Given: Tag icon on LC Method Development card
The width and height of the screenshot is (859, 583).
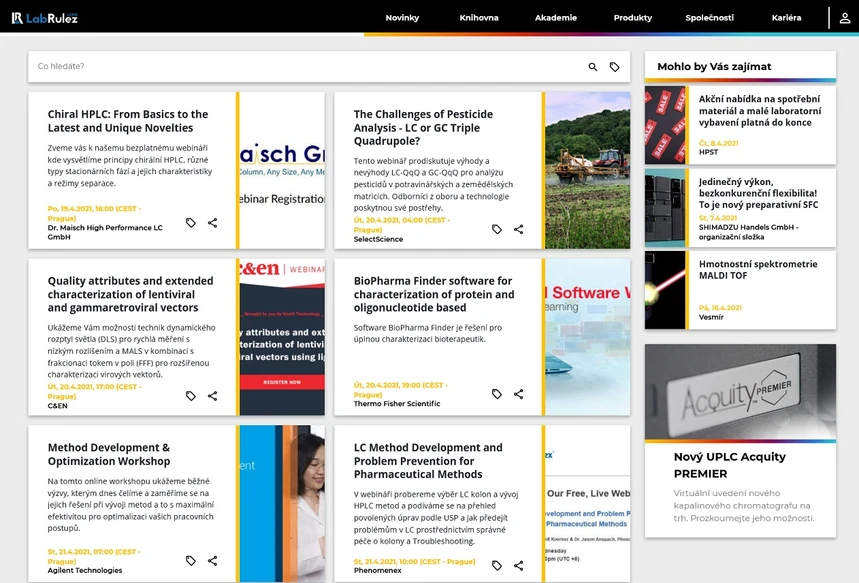Looking at the screenshot, I should pos(497,565).
